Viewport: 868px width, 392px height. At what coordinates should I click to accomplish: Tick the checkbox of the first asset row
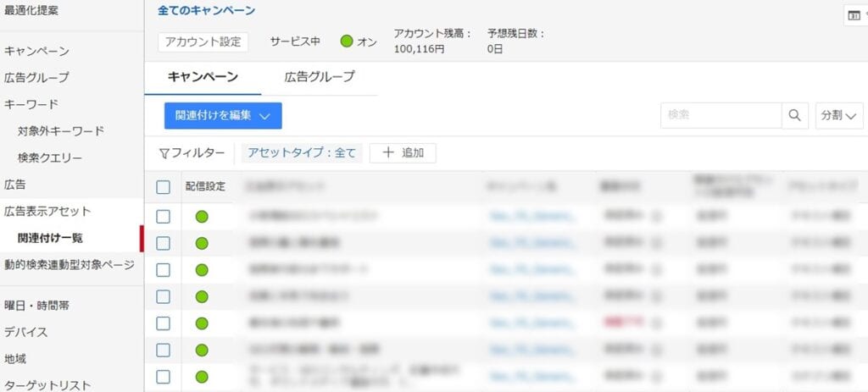point(163,217)
